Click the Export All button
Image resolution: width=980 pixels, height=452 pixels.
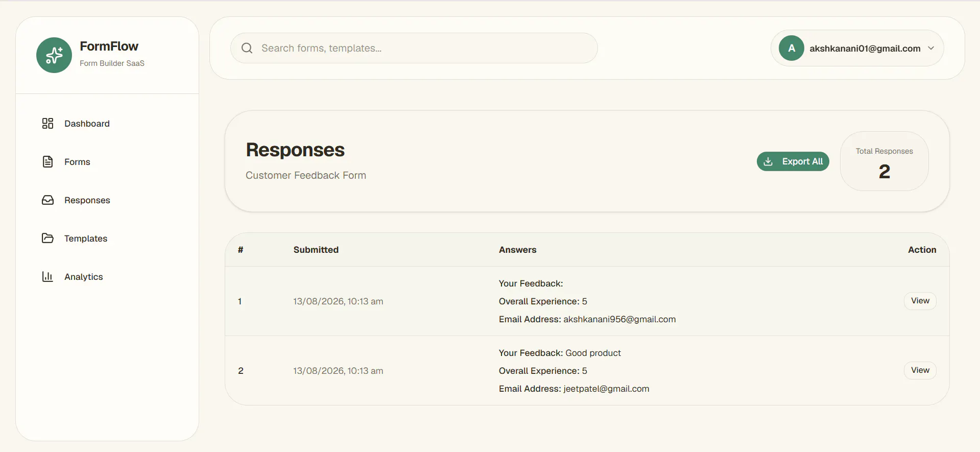click(793, 161)
